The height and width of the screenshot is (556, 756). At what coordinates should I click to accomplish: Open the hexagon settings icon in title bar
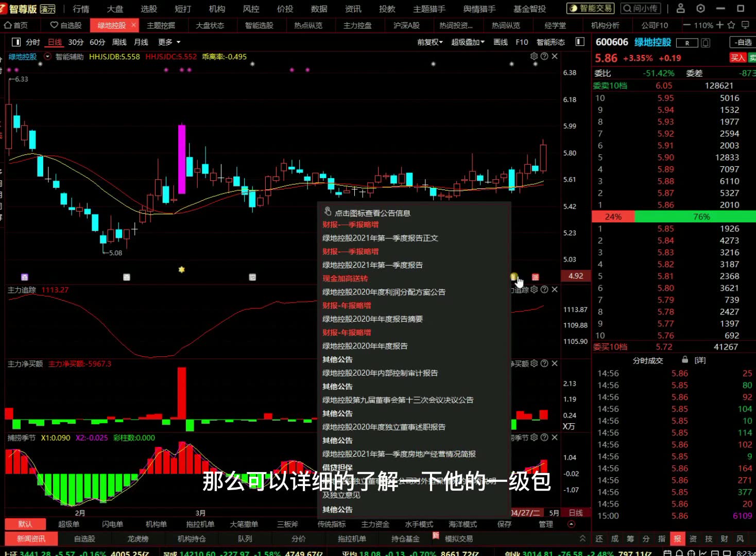[x=700, y=8]
